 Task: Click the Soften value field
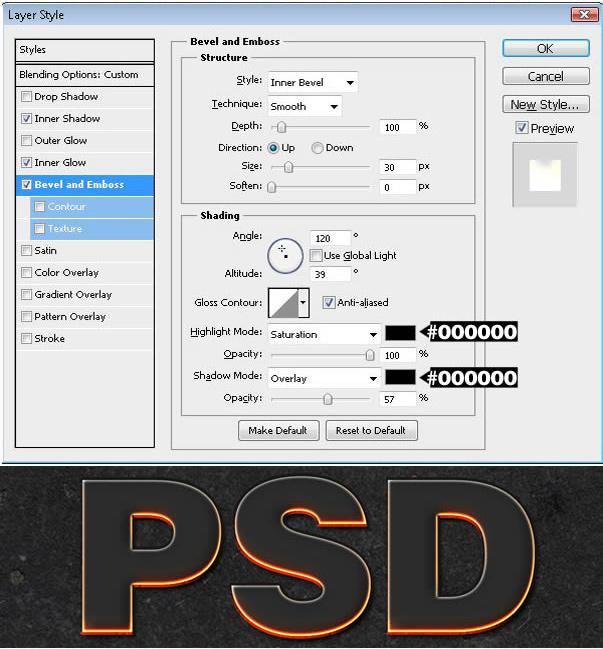coord(397,187)
